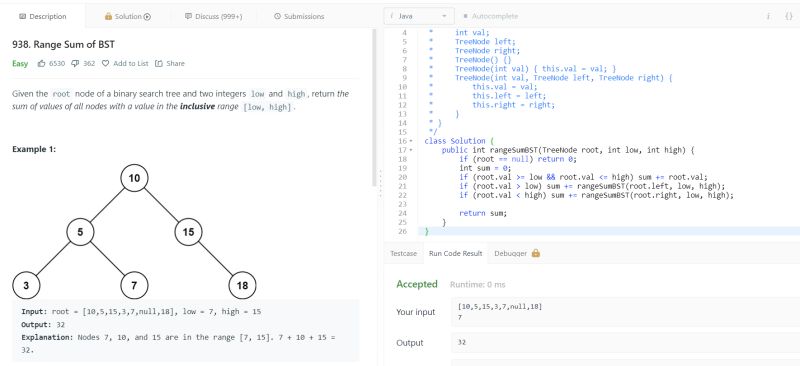Image resolution: width=800 pixels, height=366 pixels.
Task: Open the Submissions tab
Action: 299,16
